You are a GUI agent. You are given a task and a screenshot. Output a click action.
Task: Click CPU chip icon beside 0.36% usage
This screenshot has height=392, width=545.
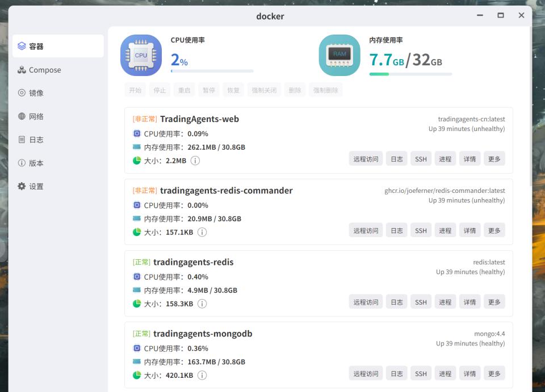[x=137, y=348]
